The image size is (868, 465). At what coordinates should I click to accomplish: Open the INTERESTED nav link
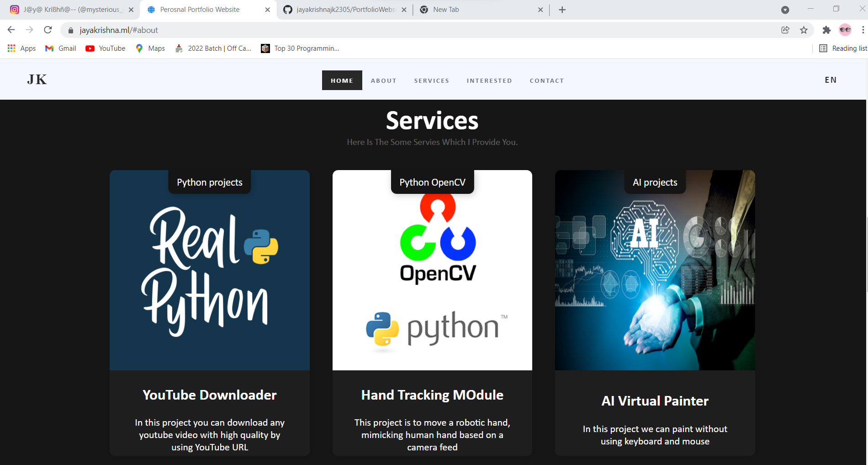489,80
